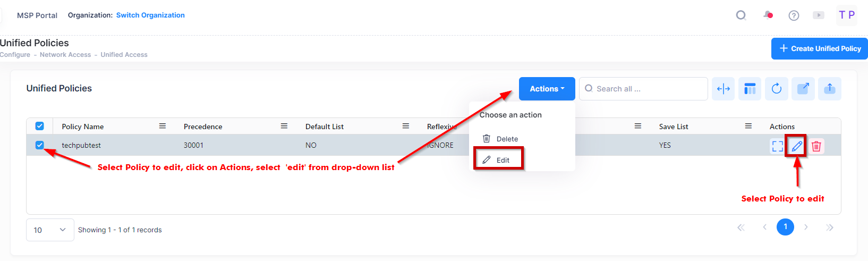Click the Switch Organization link
Viewport: 868px width, 261px height.
pos(150,15)
